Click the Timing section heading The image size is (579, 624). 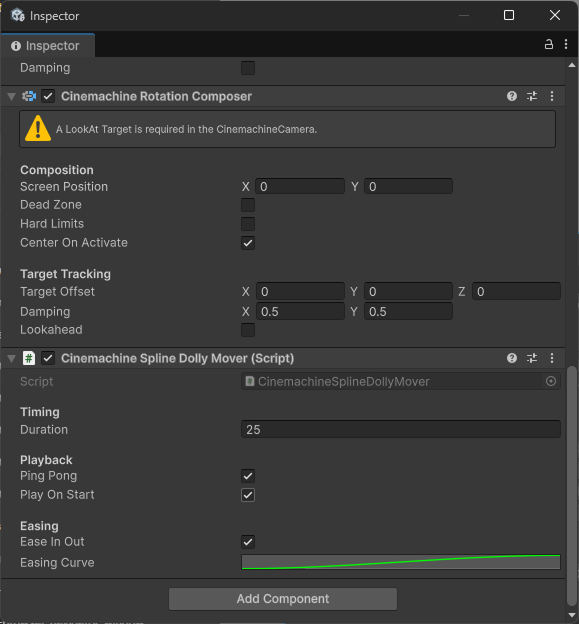[40, 412]
